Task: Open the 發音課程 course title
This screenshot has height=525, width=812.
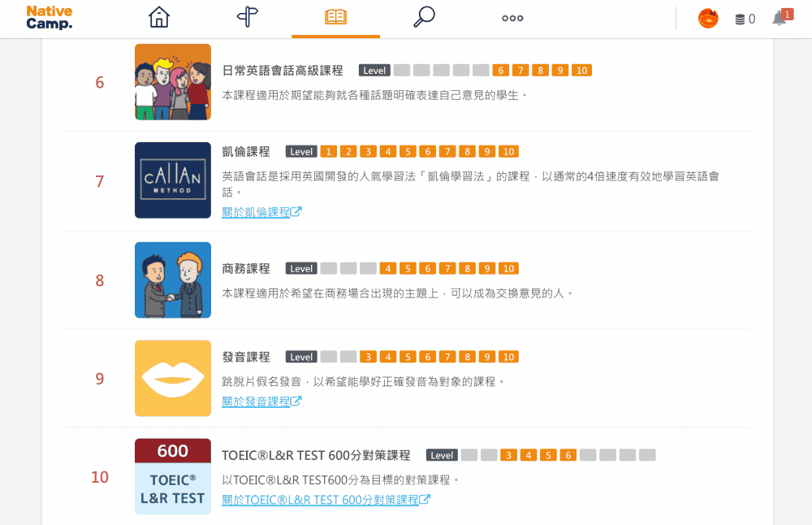Action: [x=246, y=357]
